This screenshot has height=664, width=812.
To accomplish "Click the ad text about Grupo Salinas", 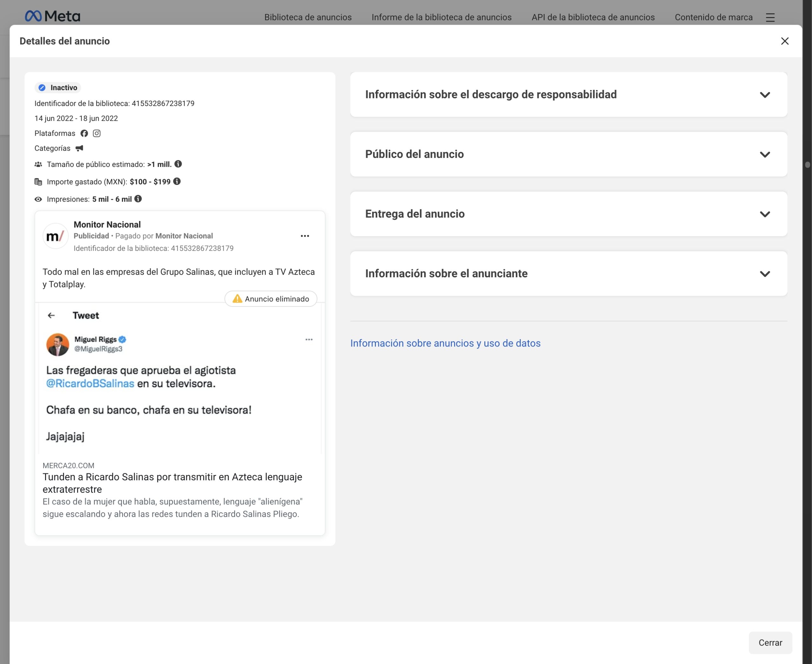I will pos(179,278).
